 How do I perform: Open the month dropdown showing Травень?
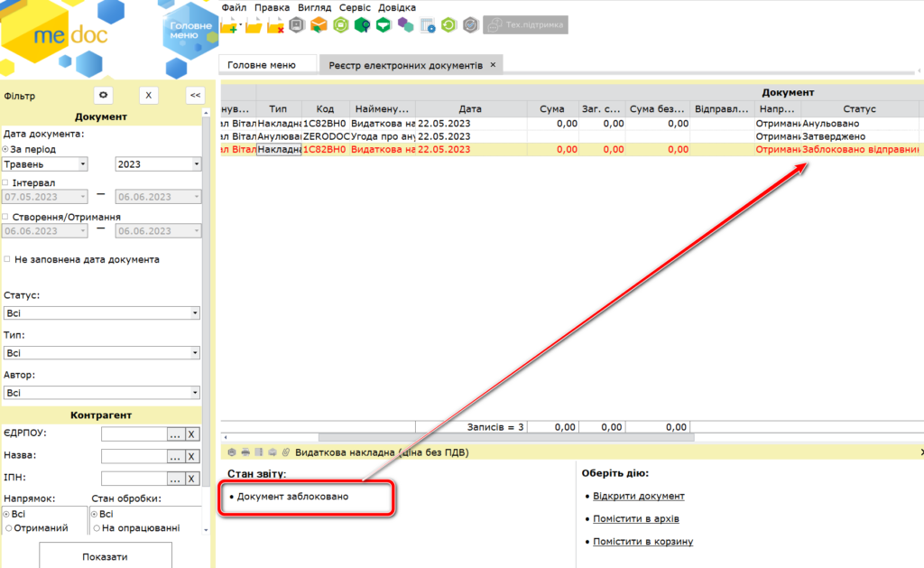45,164
